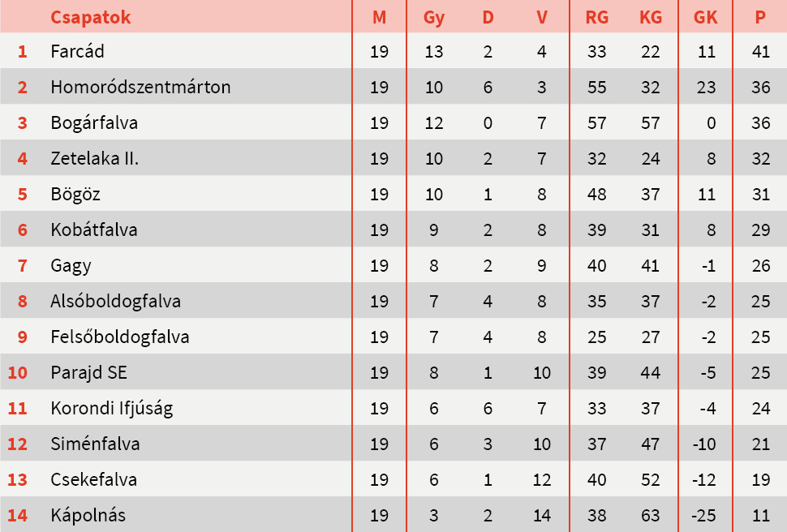Click the RG column header
This screenshot has width=787, height=532.
coord(596,17)
